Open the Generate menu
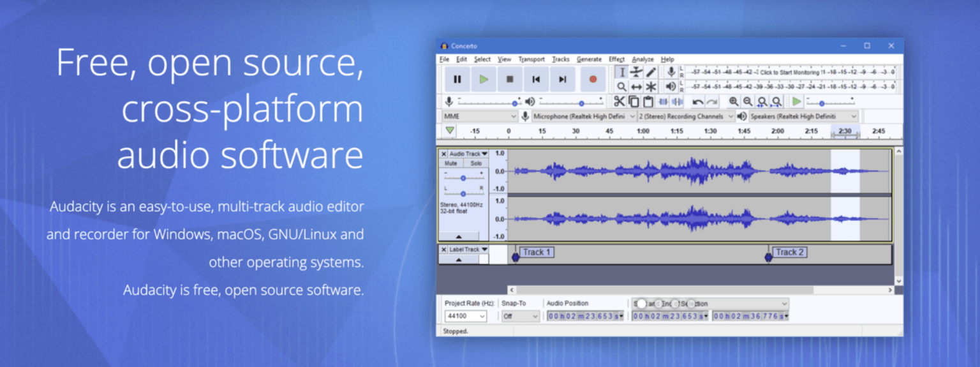980x367 pixels. [589, 59]
